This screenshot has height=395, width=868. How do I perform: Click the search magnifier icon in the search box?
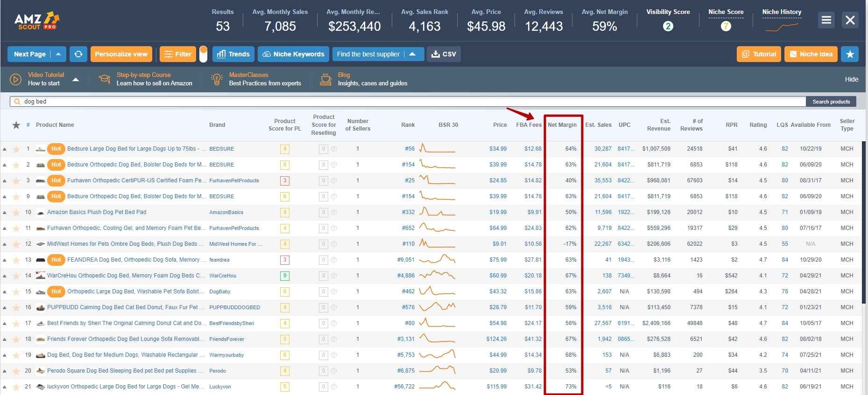tap(17, 102)
